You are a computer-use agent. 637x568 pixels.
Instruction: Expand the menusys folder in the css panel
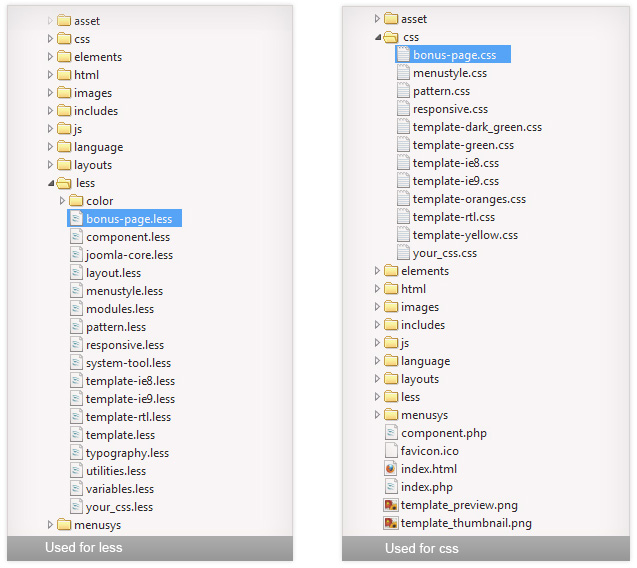(x=377, y=414)
